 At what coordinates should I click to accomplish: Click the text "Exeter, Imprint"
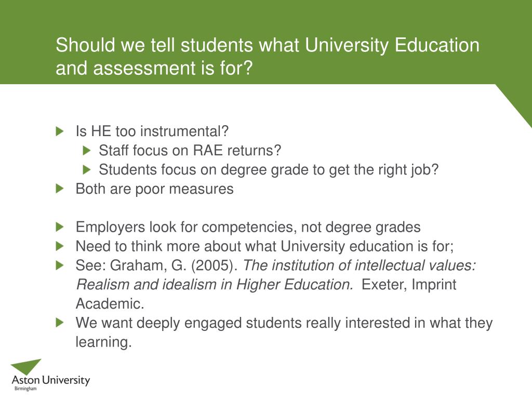pyautogui.click(x=409, y=284)
